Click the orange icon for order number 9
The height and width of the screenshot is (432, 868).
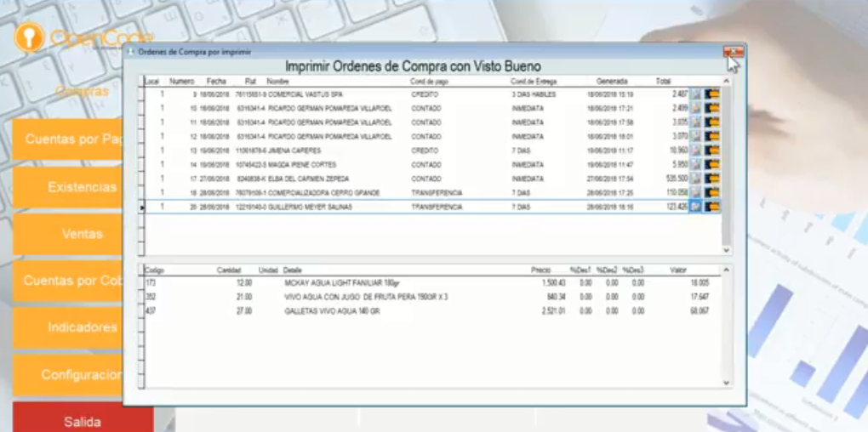[x=712, y=94]
